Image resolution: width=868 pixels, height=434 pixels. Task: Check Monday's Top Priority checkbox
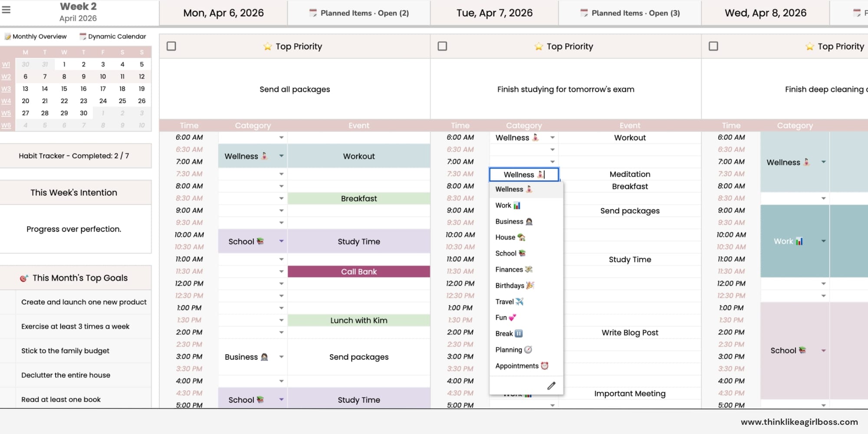pyautogui.click(x=171, y=46)
